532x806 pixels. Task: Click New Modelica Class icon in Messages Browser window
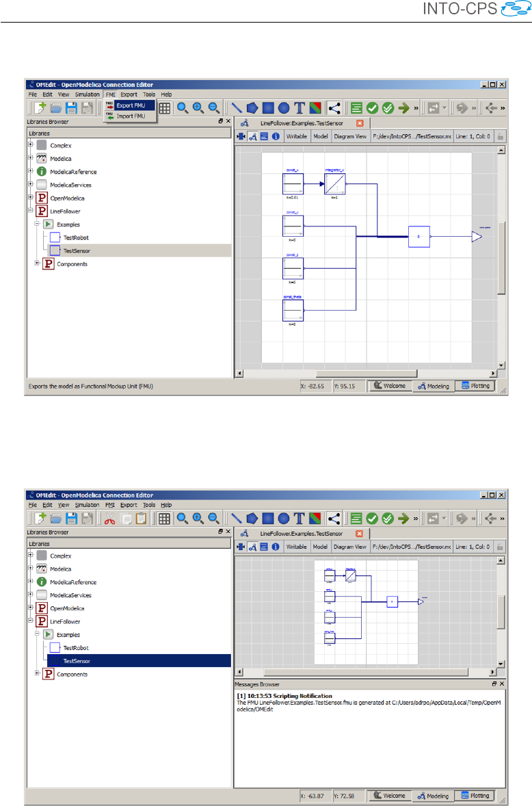40,519
